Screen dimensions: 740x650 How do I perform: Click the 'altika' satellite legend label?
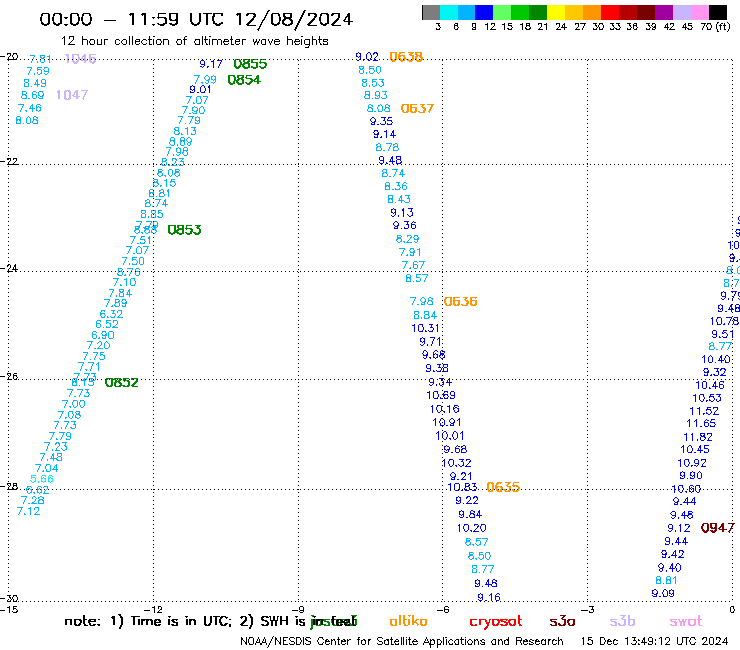pos(408,621)
